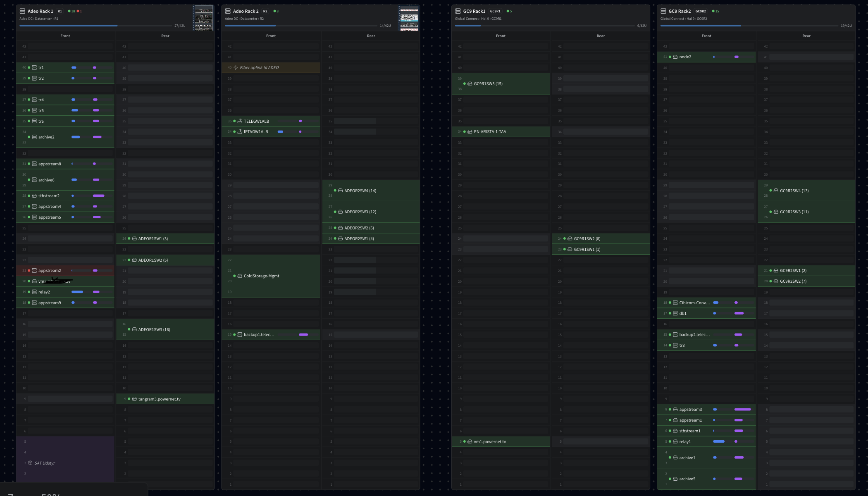Click the server icon for tr1 device
This screenshot has height=496, width=868.
[34, 67]
